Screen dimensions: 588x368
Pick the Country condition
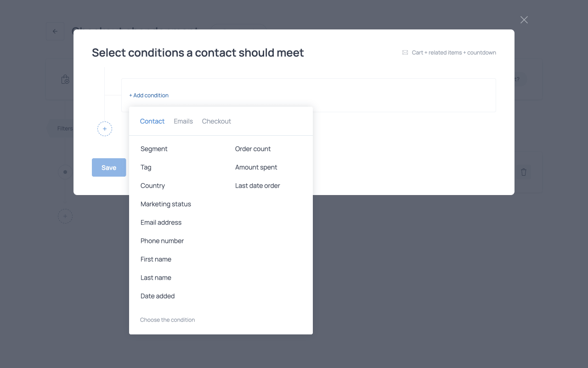click(x=153, y=186)
